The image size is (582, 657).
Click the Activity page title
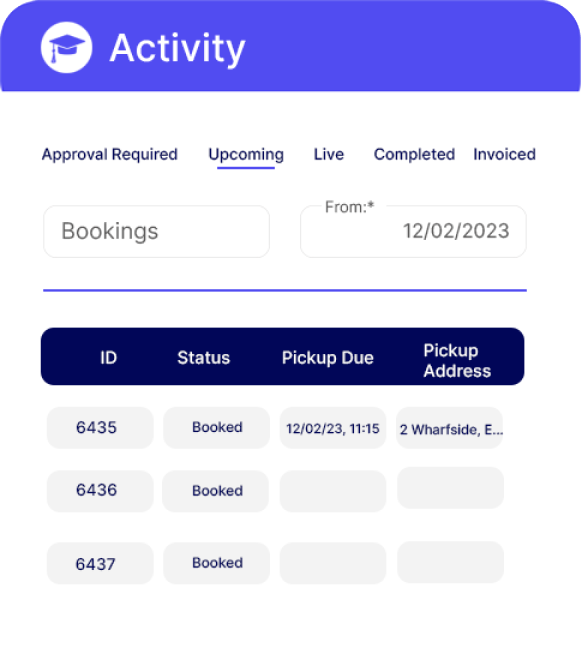point(177,49)
